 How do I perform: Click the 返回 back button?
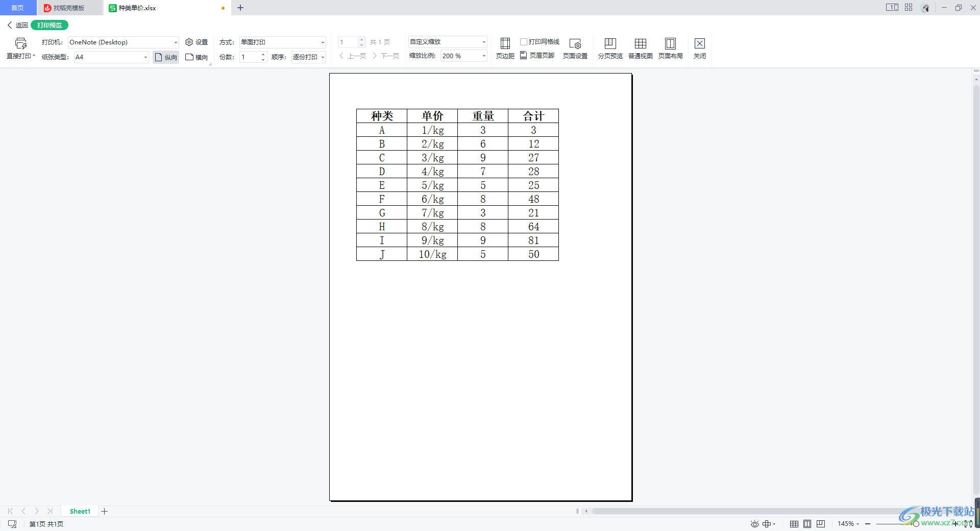[x=17, y=25]
